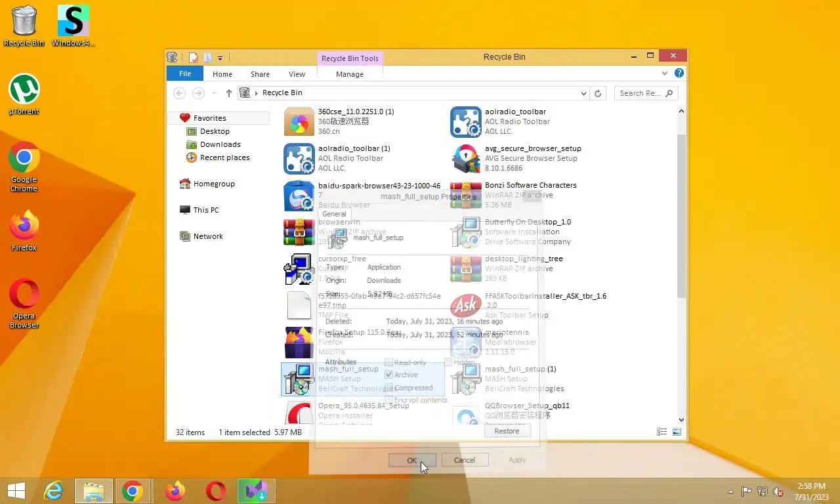Screen dimensions: 840x504
Task: Open the address bar history dropdown
Action: (583, 93)
